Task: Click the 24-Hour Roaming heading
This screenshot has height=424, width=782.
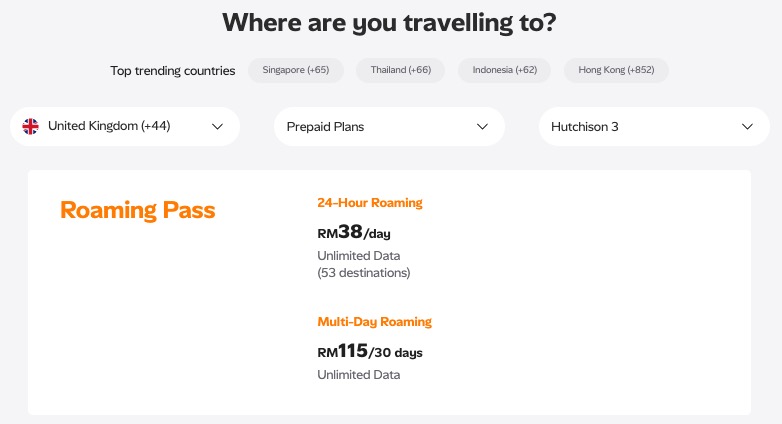Action: [370, 203]
